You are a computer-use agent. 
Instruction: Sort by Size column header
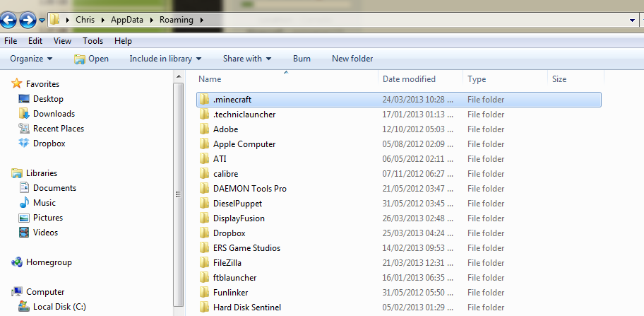pyautogui.click(x=559, y=79)
